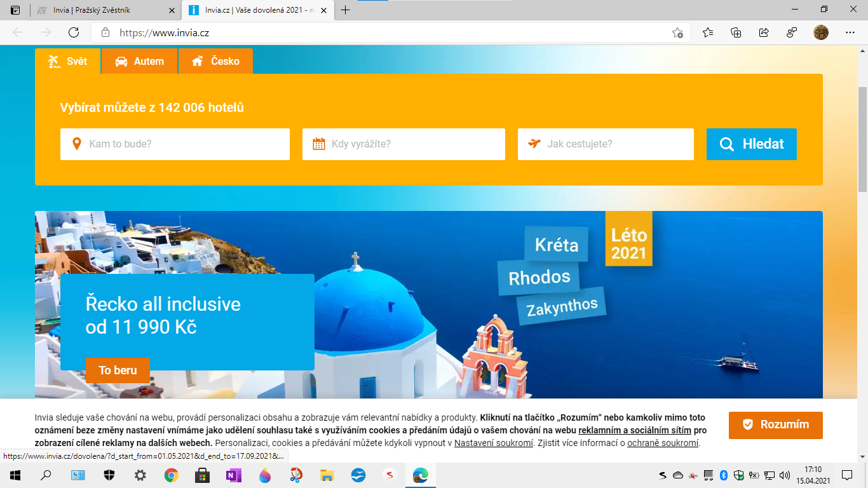868x488 pixels.
Task: Click the browser profile avatar
Action: [821, 32]
